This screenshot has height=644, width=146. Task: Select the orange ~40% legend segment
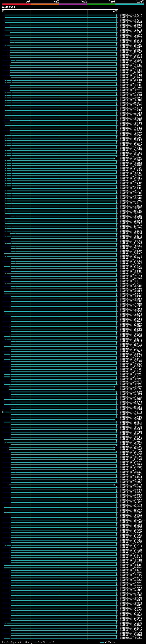coord(45,4)
